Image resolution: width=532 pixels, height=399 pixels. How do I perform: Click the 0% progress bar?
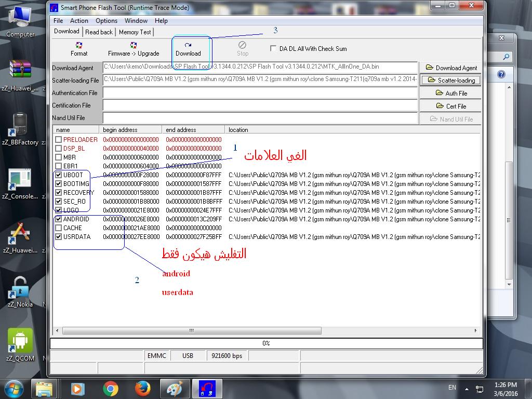tap(266, 343)
